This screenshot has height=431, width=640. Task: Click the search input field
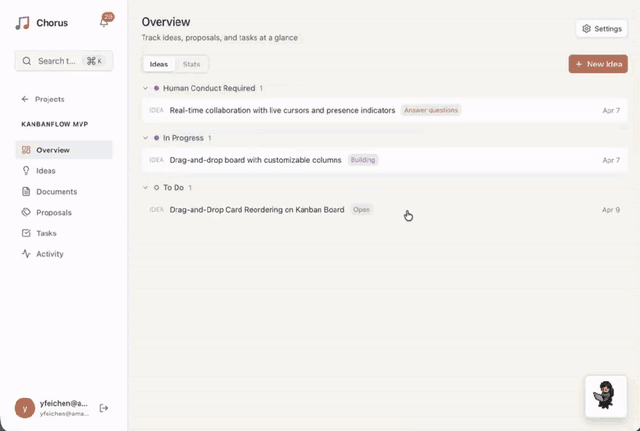[64, 61]
